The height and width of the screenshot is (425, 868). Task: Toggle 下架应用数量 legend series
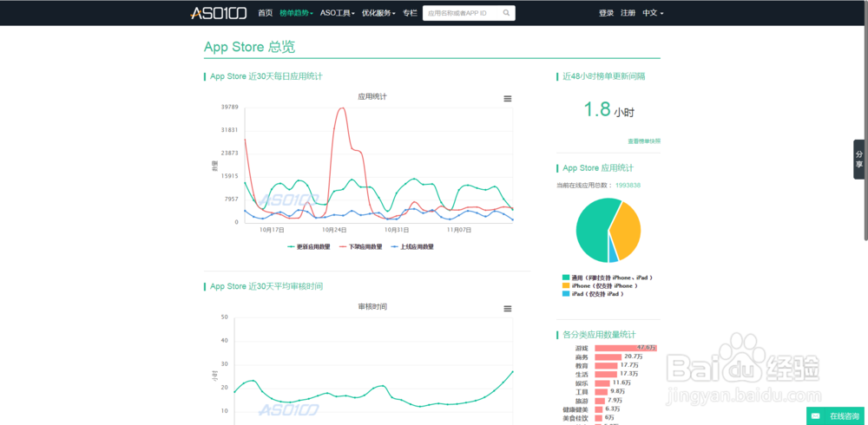pyautogui.click(x=360, y=247)
